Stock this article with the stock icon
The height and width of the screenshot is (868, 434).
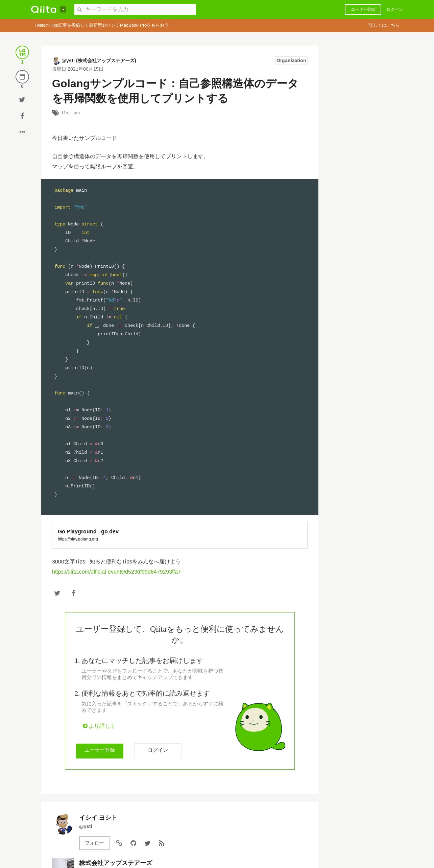pyautogui.click(x=22, y=77)
